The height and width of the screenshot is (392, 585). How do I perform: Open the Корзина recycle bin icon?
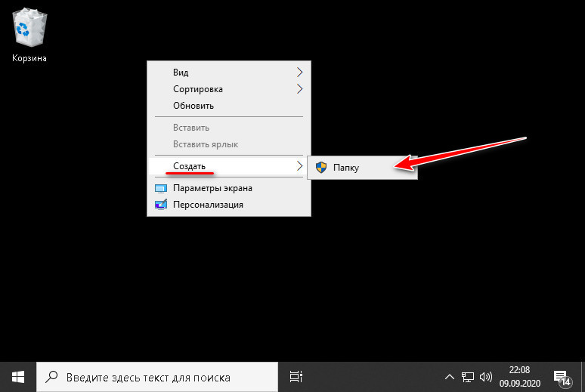coord(29,30)
